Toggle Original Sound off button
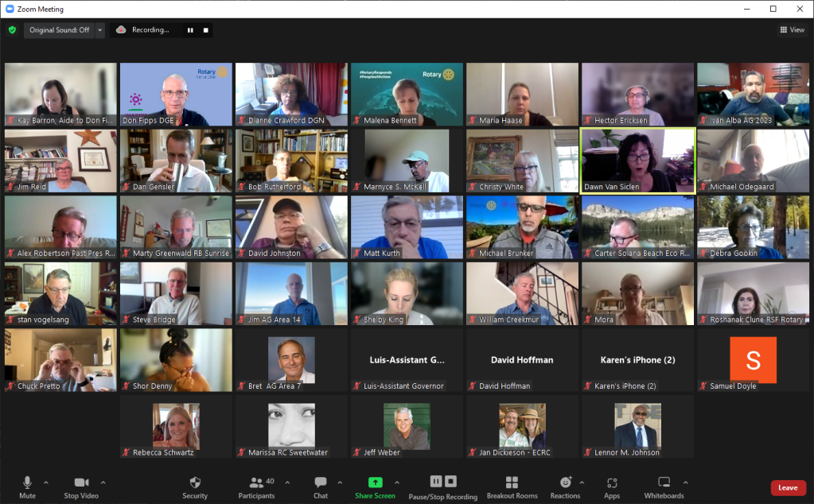814x504 pixels. [x=59, y=30]
